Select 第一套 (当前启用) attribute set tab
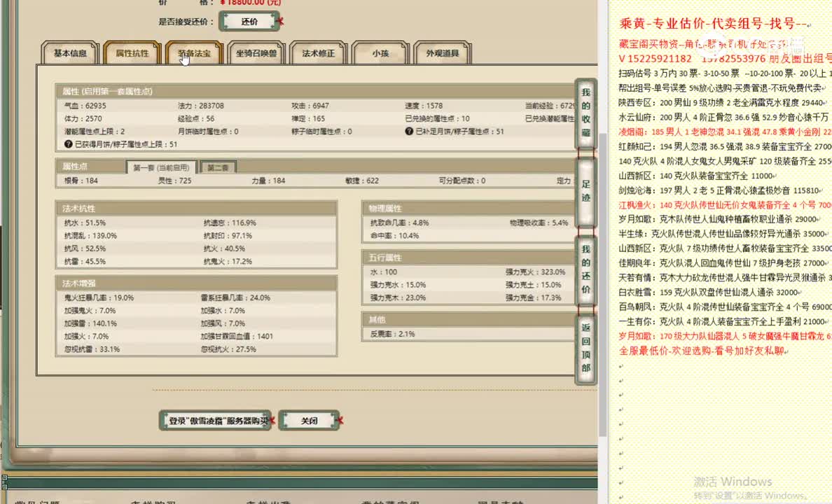The image size is (832, 504). [x=161, y=167]
